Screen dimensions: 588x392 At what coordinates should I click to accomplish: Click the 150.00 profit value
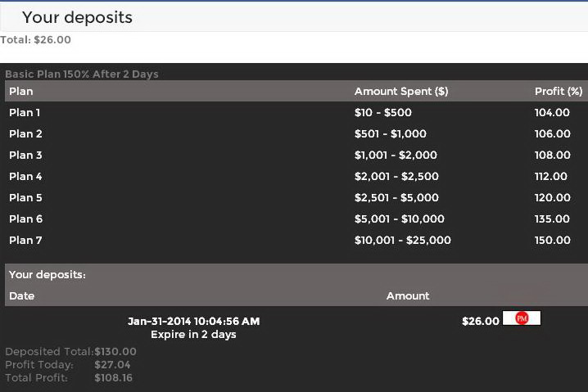click(x=552, y=241)
